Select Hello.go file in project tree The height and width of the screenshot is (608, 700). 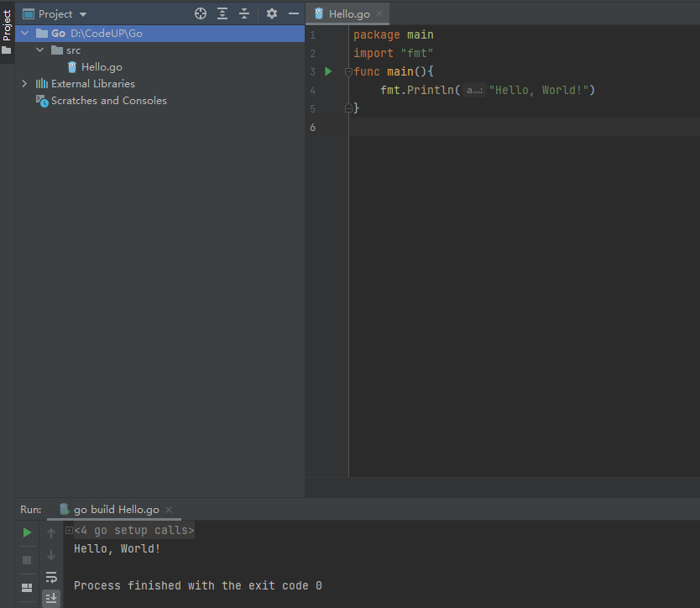click(x=102, y=67)
